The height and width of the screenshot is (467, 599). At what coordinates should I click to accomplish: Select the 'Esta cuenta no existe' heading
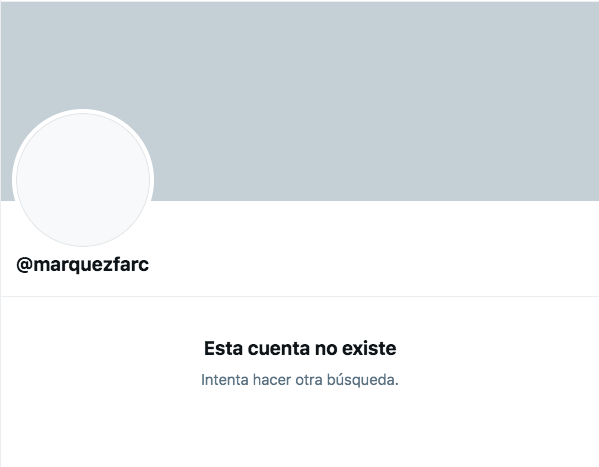tap(300, 348)
